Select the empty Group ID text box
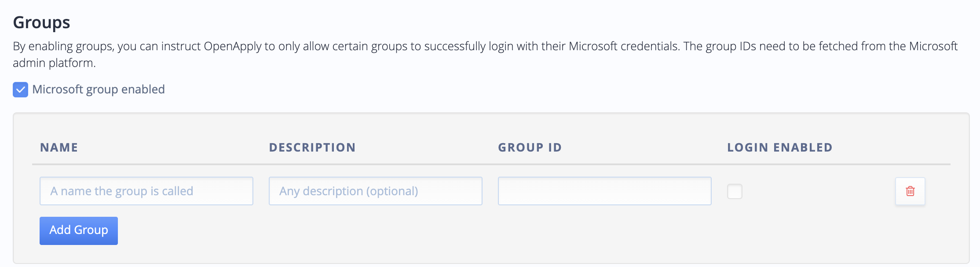Viewport: 980px width, 267px height. tap(604, 191)
